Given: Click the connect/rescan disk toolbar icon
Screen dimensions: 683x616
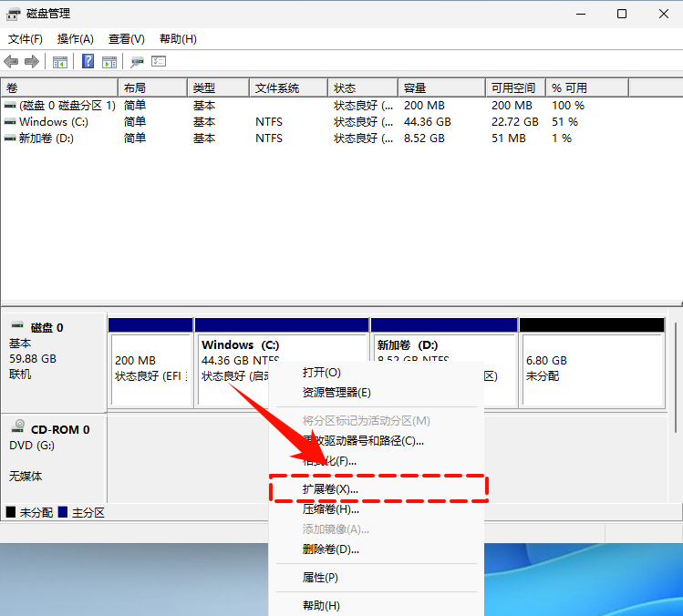Looking at the screenshot, I should tap(137, 62).
